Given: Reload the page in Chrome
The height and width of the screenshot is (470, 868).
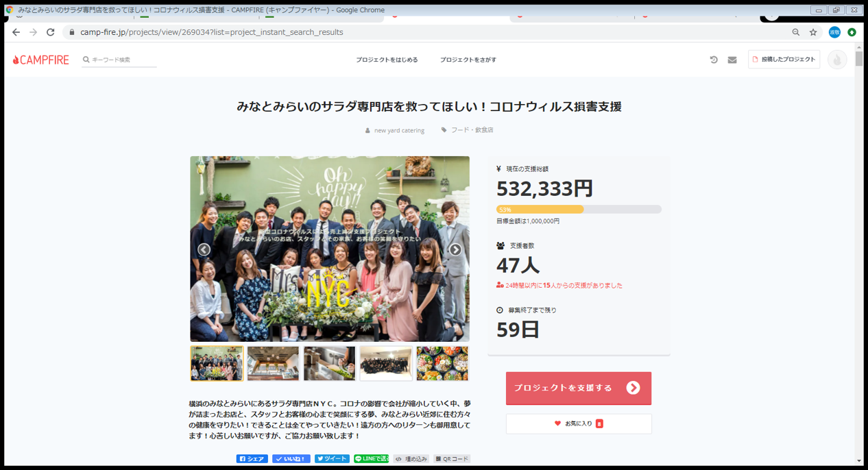Looking at the screenshot, I should click(50, 32).
